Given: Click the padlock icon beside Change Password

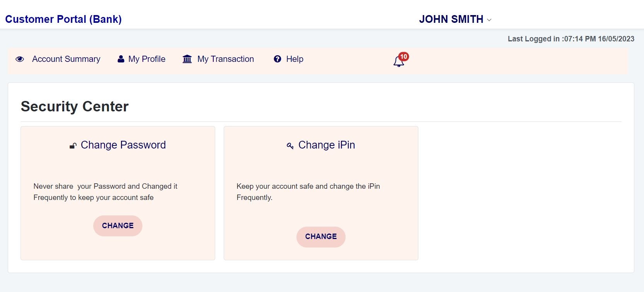Looking at the screenshot, I should click(x=73, y=146).
